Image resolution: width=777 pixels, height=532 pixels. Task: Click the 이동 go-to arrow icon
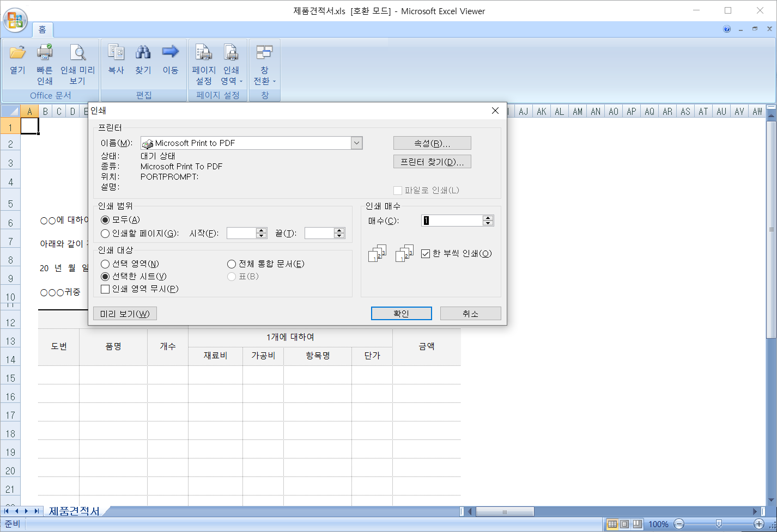coord(171,60)
